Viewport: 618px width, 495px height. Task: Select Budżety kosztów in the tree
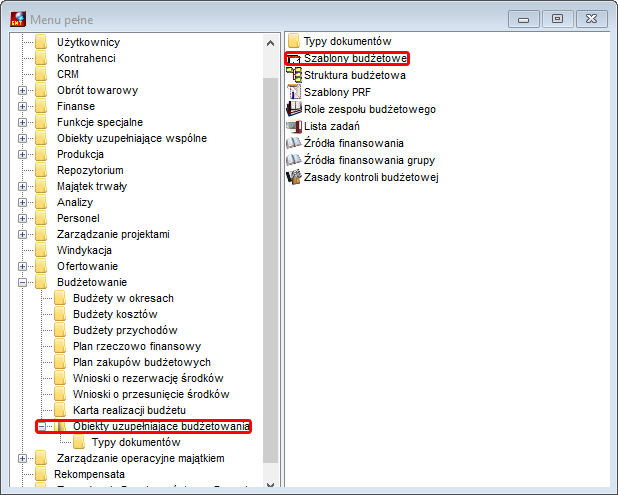click(115, 314)
